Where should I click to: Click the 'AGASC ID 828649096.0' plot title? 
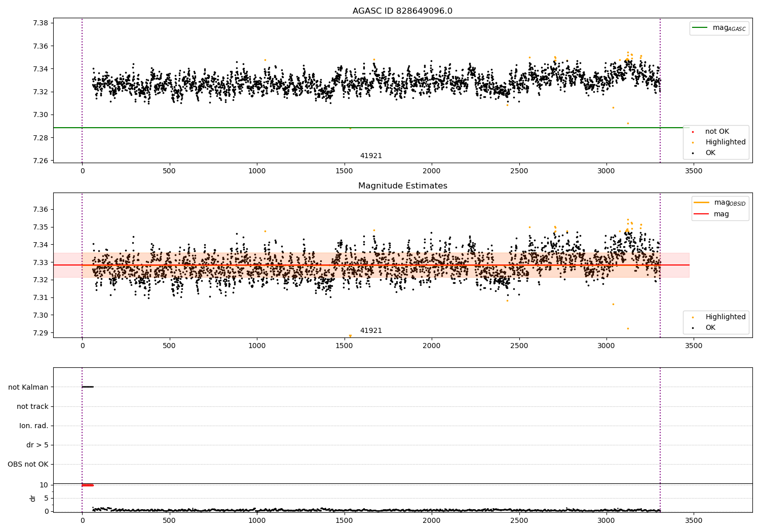403,11
